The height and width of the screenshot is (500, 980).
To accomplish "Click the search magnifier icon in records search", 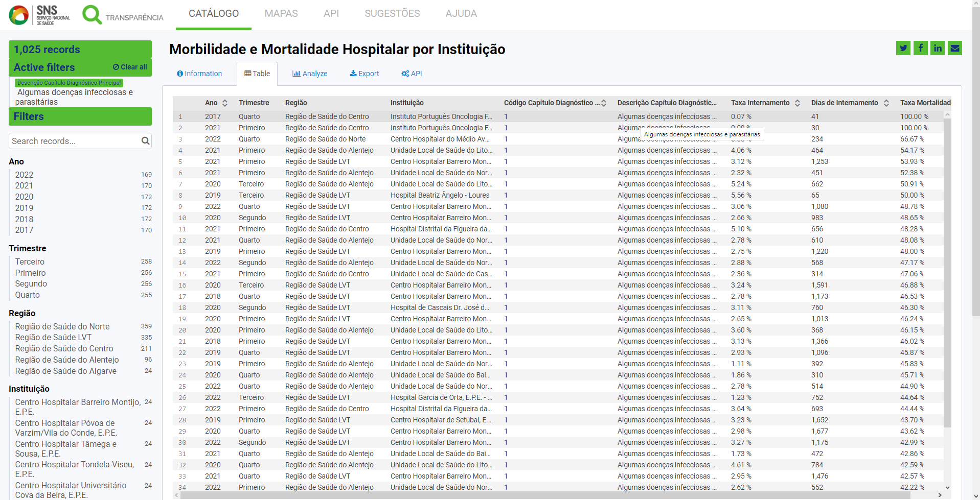I will (x=146, y=141).
